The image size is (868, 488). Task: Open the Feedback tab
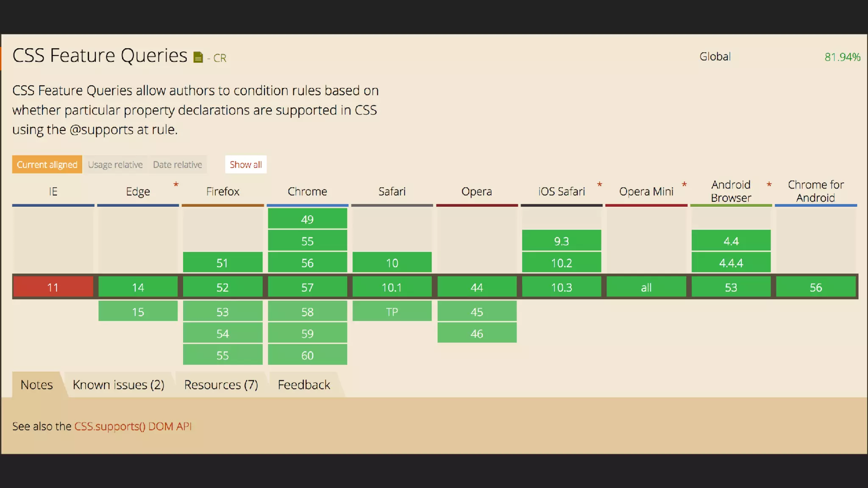(x=304, y=385)
